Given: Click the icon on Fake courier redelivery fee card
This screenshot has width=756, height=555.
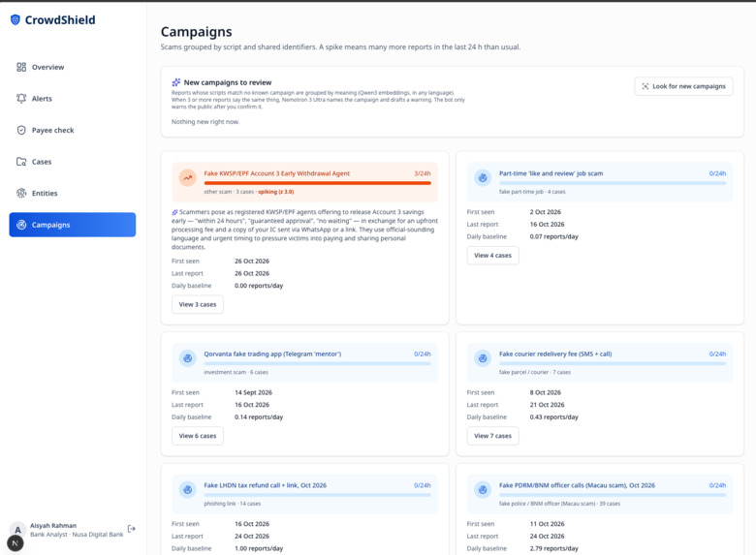Looking at the screenshot, I should click(483, 358).
